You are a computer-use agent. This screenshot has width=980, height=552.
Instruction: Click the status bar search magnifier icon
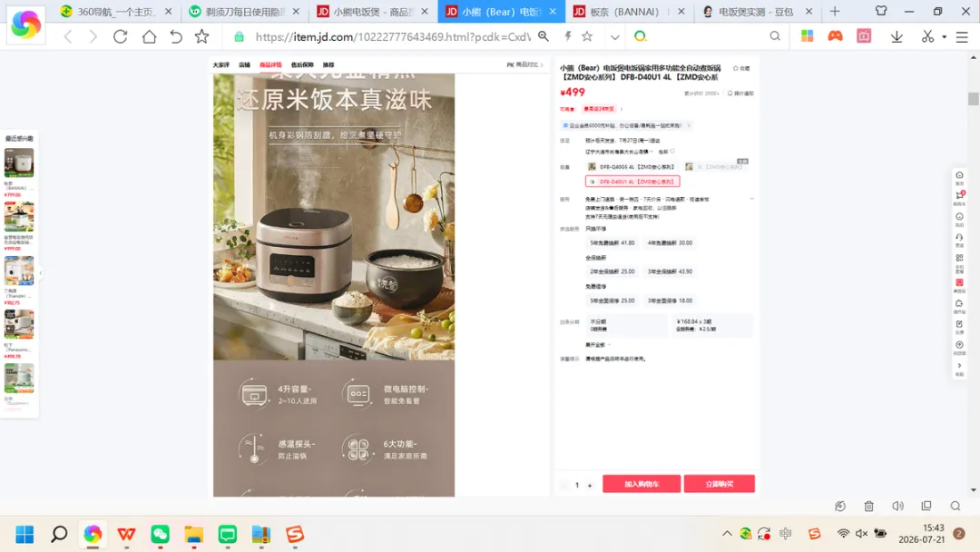(955, 507)
